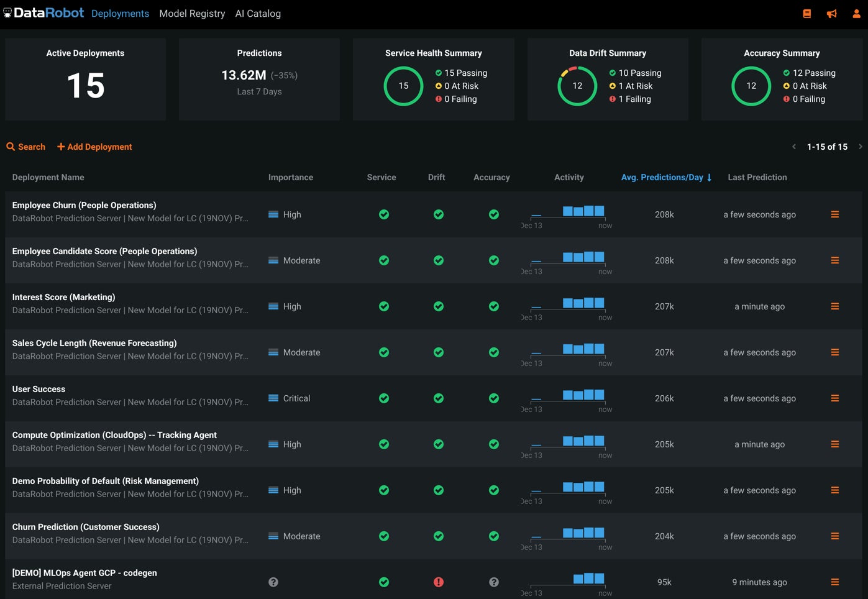The height and width of the screenshot is (599, 868).
Task: Click the Service Health Summary ring
Action: (403, 86)
